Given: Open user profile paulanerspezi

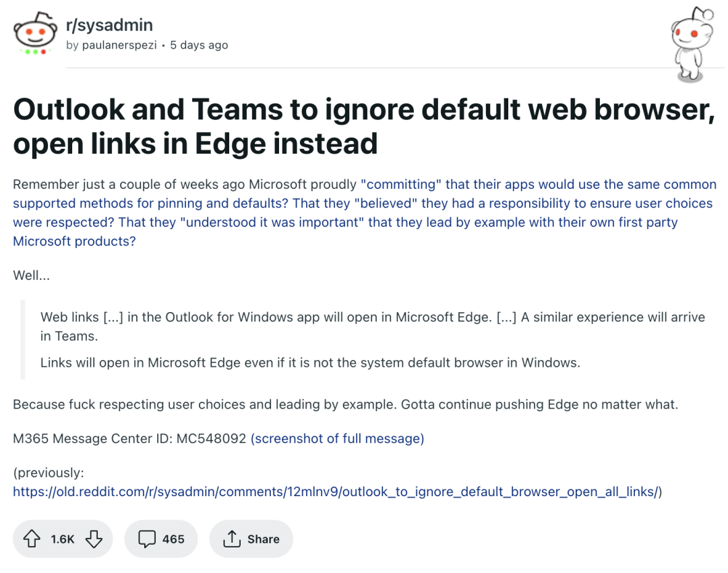Looking at the screenshot, I should tap(119, 45).
